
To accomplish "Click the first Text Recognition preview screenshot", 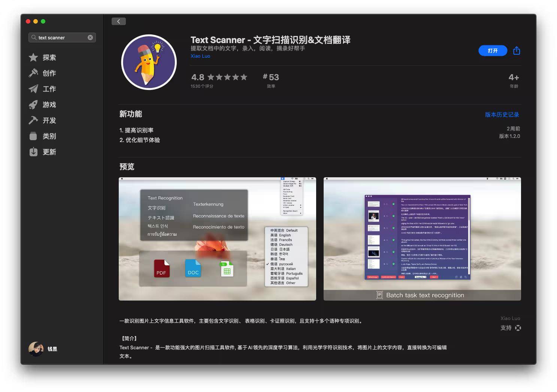I will [x=217, y=239].
